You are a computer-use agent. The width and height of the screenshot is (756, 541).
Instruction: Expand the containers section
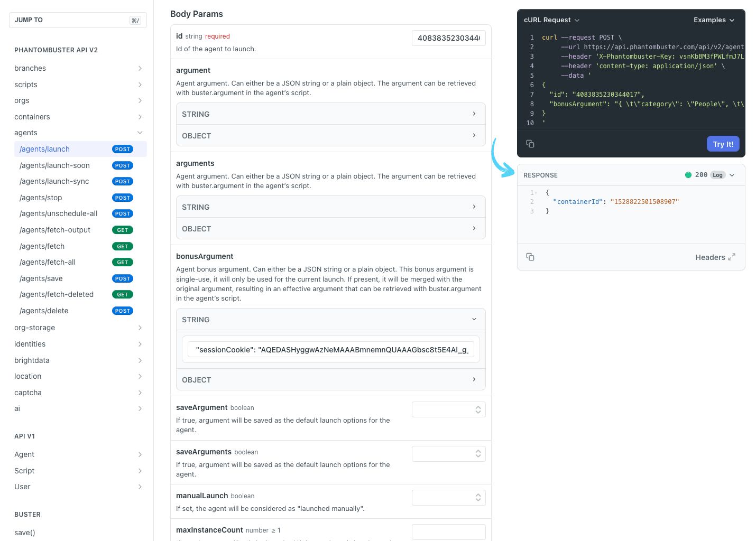[x=78, y=117]
